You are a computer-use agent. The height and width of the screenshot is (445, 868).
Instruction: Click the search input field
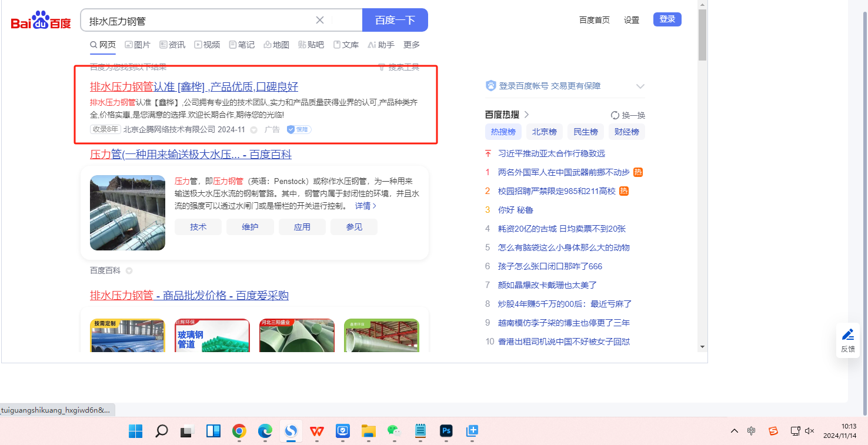200,21
